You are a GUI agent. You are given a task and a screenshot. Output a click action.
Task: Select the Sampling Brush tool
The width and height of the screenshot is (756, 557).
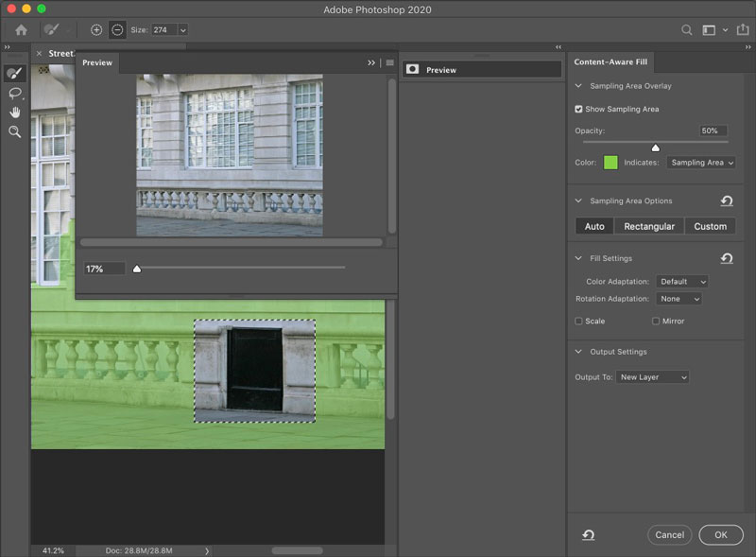point(14,74)
